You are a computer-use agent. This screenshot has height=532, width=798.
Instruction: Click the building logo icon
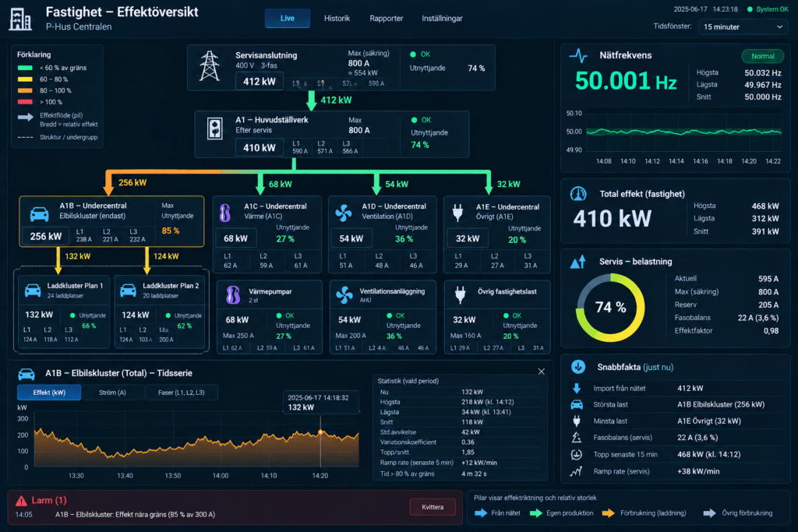pos(20,19)
